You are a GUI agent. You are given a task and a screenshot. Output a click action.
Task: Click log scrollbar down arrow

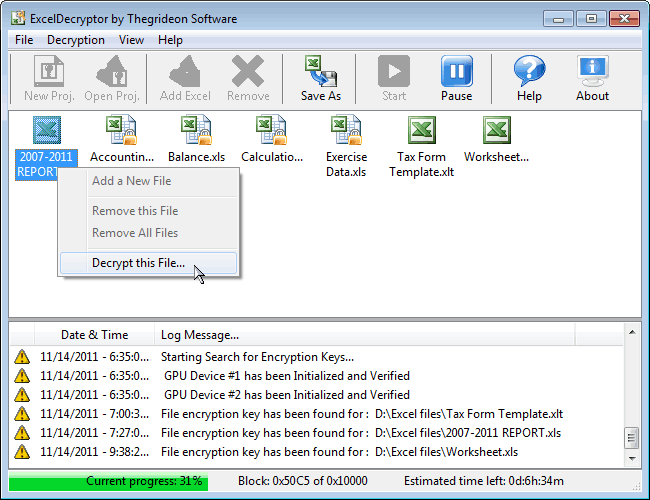coord(632,459)
